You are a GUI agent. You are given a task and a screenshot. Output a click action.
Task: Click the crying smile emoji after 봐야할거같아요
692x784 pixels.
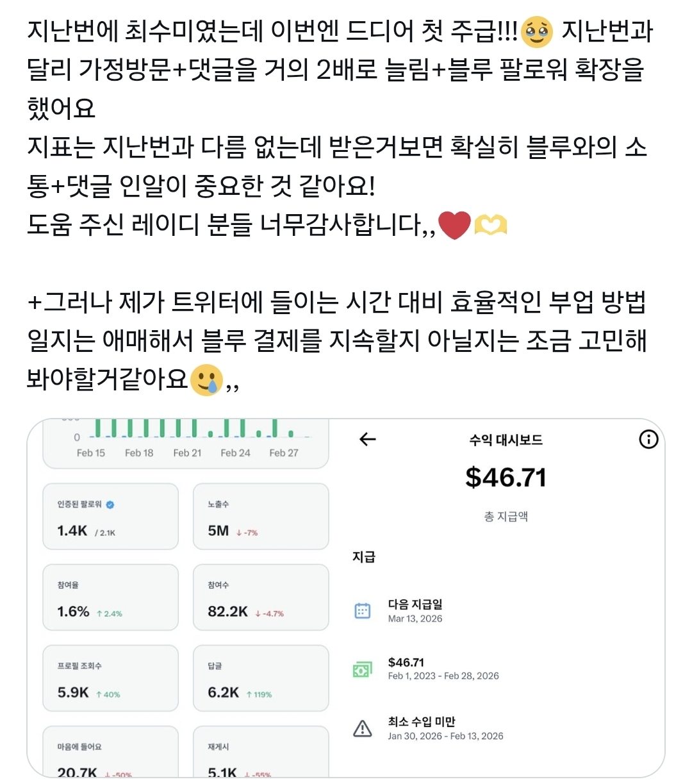coord(206,380)
